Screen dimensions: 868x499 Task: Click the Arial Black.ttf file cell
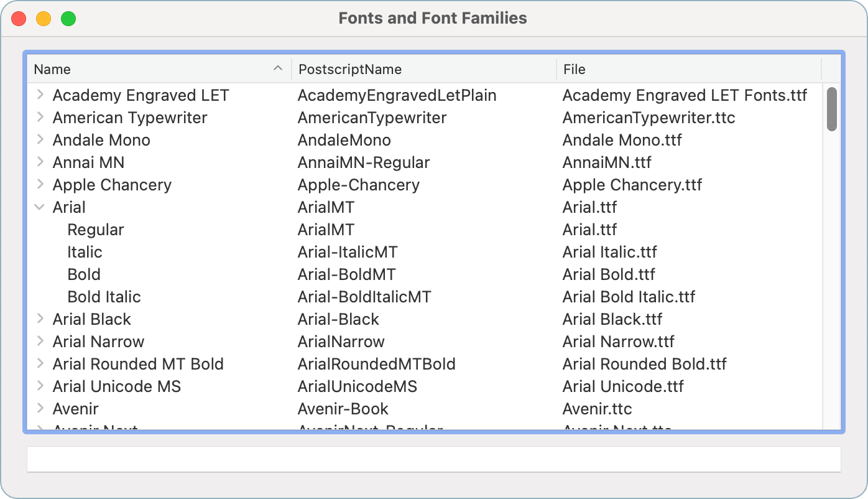tap(612, 319)
